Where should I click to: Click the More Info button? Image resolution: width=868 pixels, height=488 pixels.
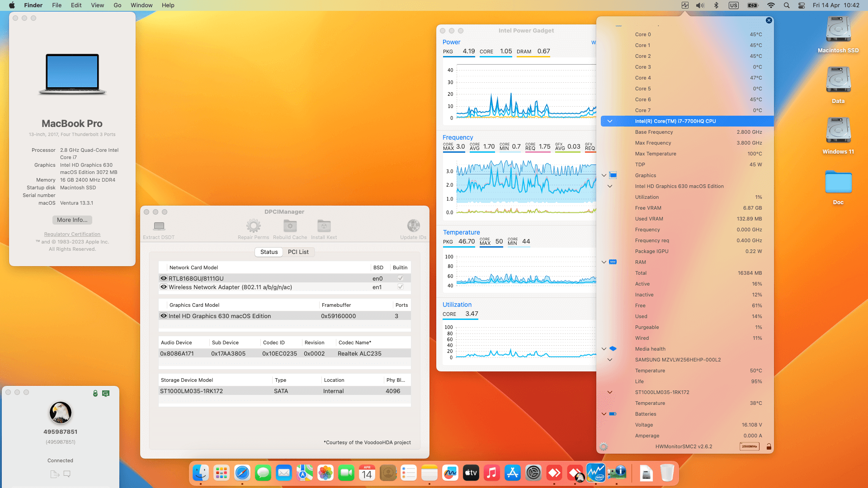click(x=72, y=220)
